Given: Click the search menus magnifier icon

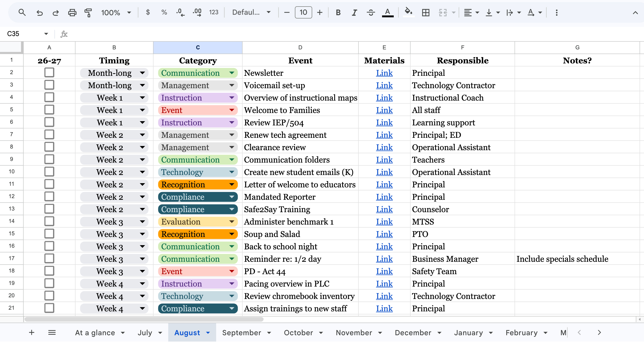Looking at the screenshot, I should [x=22, y=12].
